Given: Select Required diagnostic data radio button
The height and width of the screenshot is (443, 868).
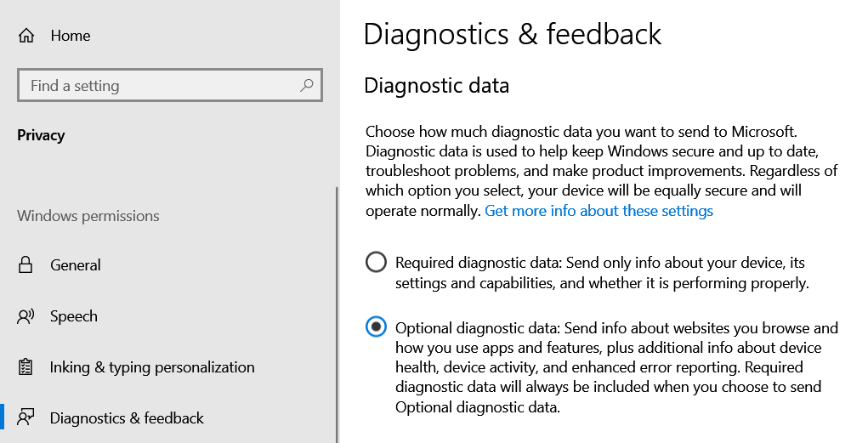Looking at the screenshot, I should pyautogui.click(x=376, y=262).
